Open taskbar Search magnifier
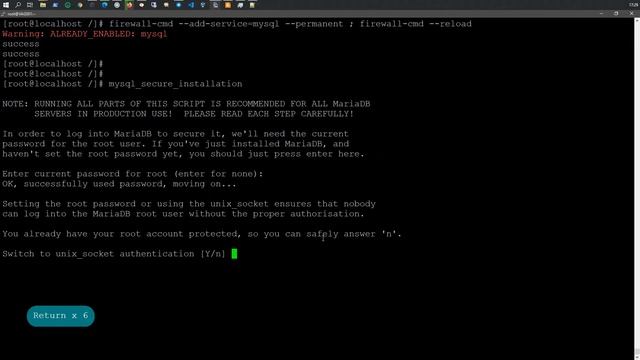This screenshot has height=360, width=640. click(18, 5)
